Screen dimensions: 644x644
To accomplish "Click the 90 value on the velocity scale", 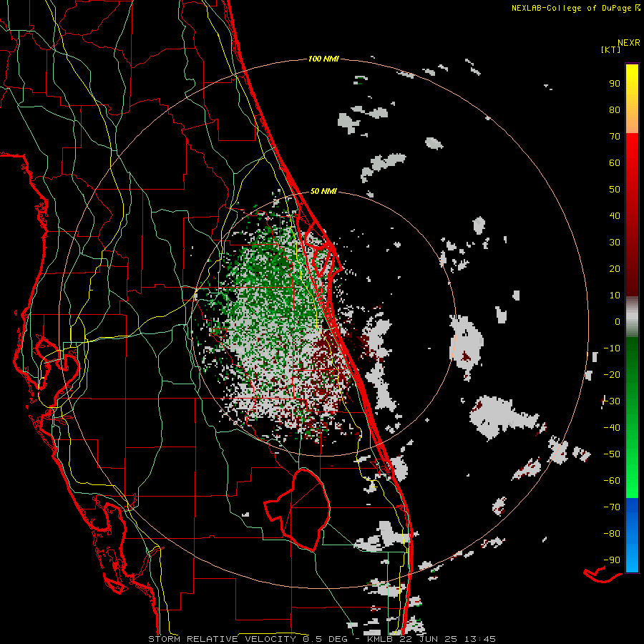I will point(615,84).
